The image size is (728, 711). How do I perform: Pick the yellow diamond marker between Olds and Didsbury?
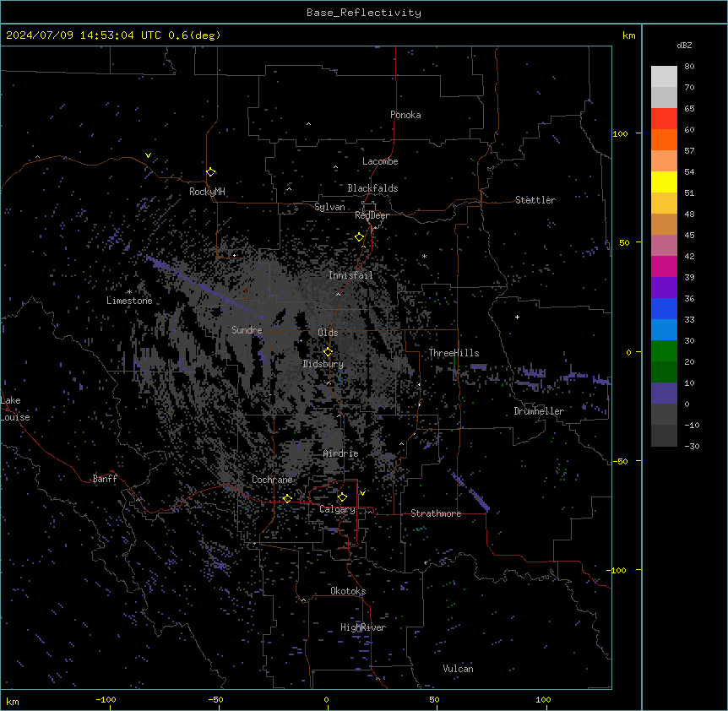pos(328,352)
